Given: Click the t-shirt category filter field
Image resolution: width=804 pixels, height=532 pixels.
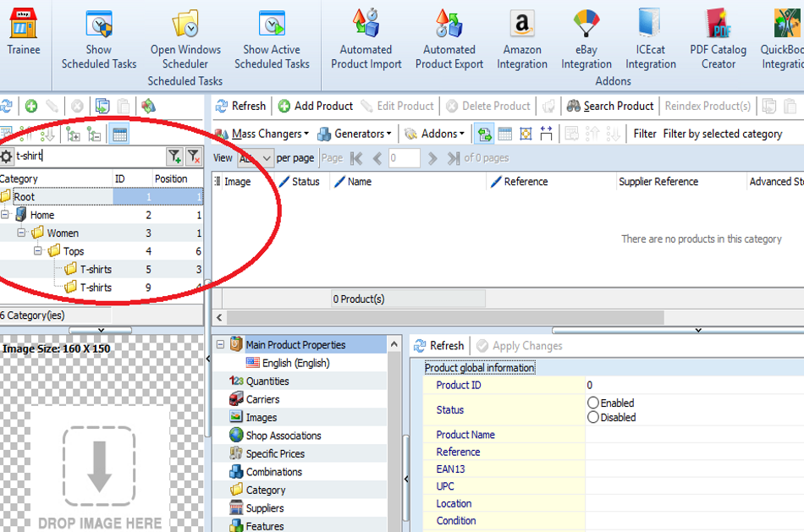Looking at the screenshot, I should point(88,156).
